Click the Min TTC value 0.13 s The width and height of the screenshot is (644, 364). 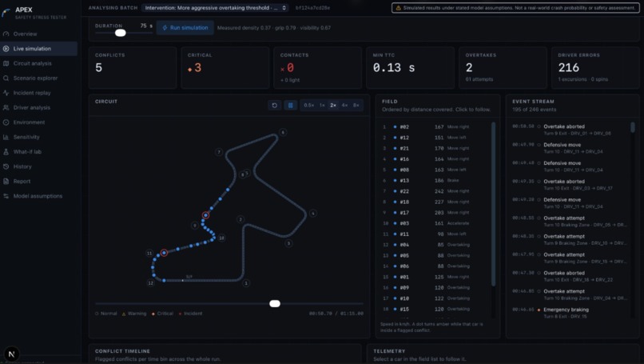(x=393, y=68)
